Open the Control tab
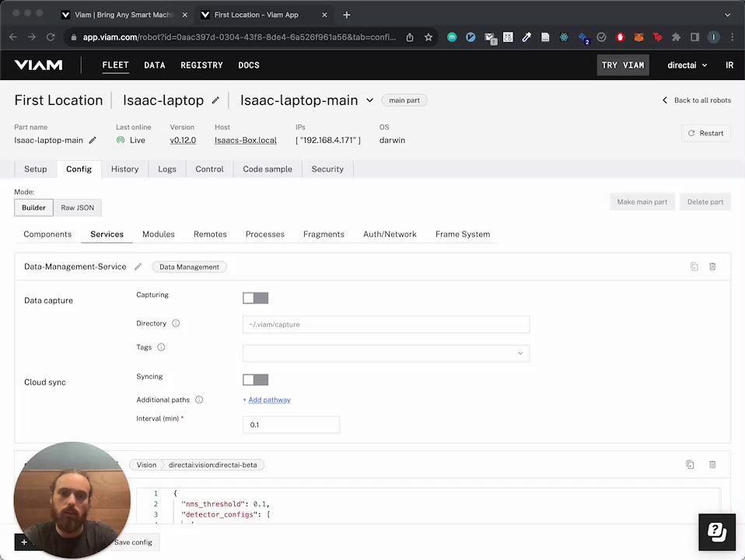This screenshot has height=560, width=745. click(209, 170)
